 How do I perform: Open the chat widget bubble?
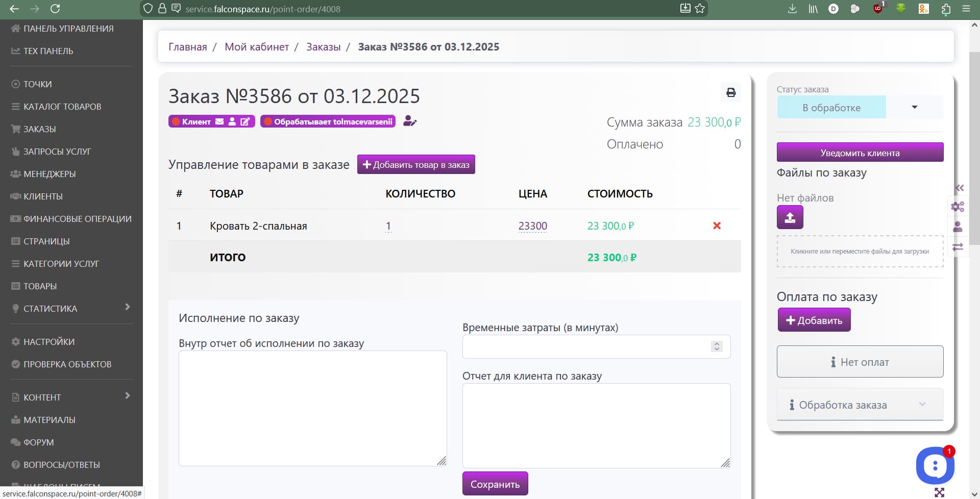[x=935, y=465]
